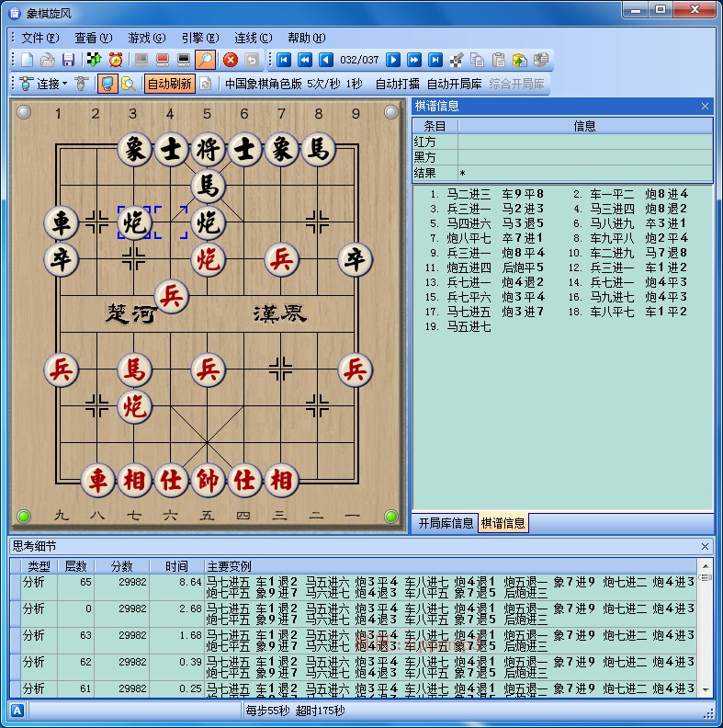Open the 查看(V) menu
The width and height of the screenshot is (723, 728).
(x=94, y=38)
